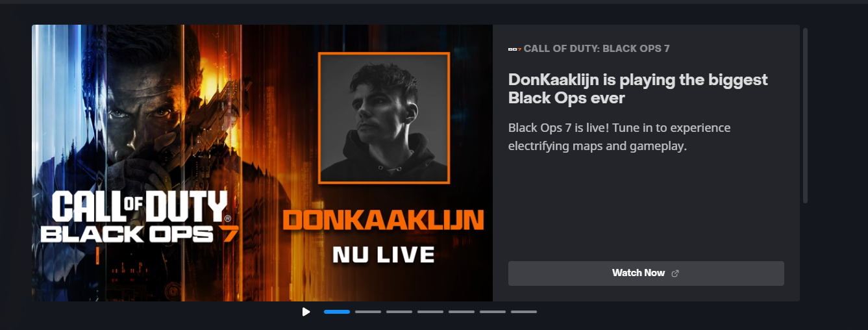Go to the fourth carousel slide indicator
868x330 pixels.
[430, 312]
